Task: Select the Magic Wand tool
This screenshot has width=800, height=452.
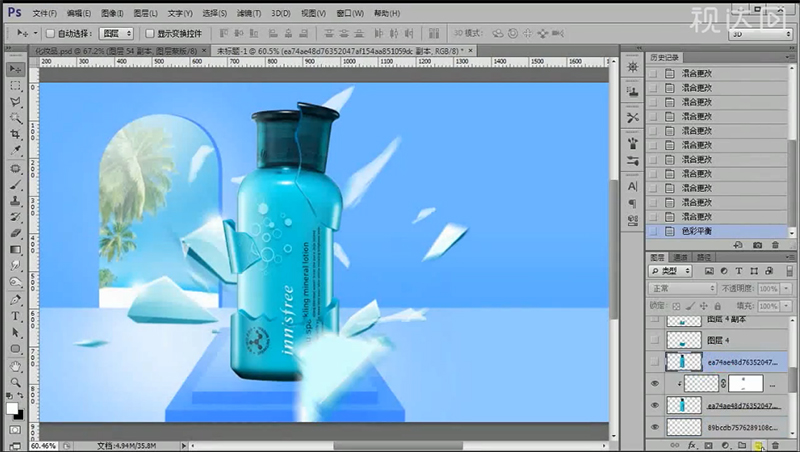Action: 15,118
